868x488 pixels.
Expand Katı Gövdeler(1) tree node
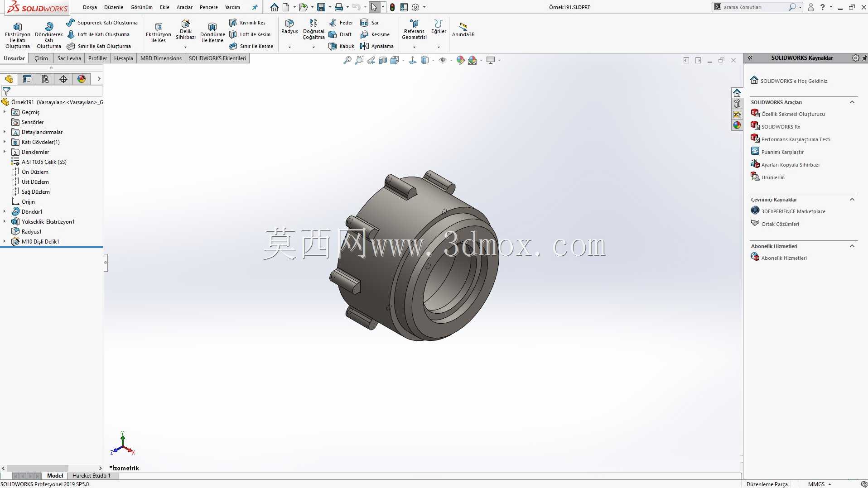(x=5, y=142)
